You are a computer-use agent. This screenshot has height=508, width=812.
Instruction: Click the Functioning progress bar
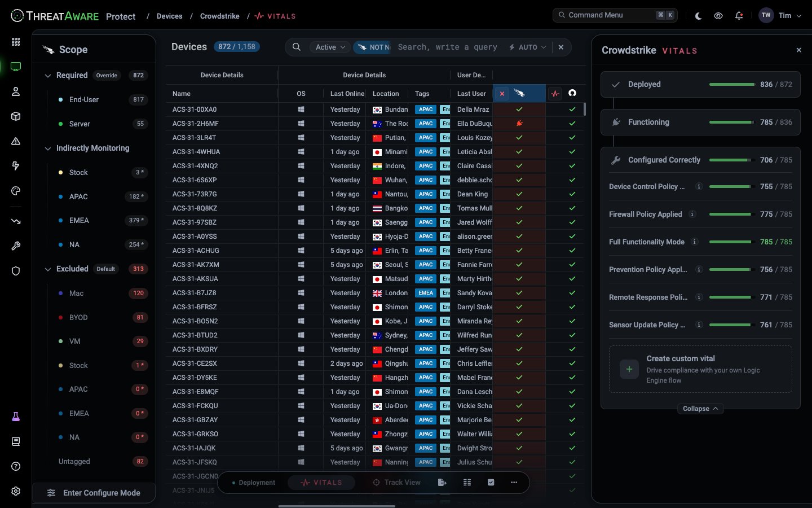pyautogui.click(x=732, y=122)
